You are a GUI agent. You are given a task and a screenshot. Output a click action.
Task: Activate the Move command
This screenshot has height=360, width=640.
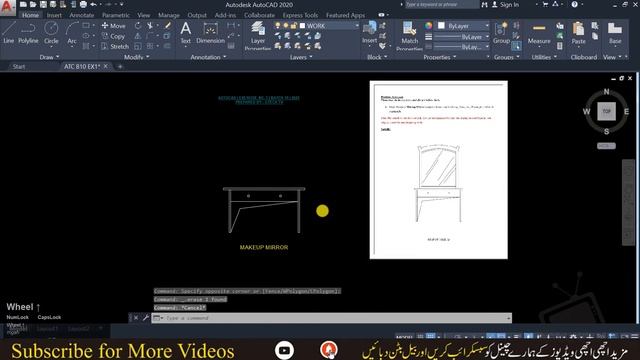(x=113, y=26)
